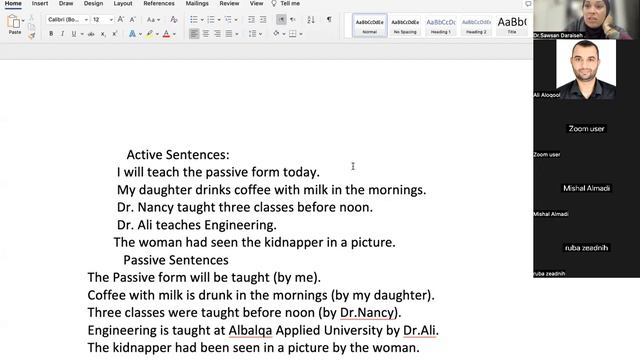The height and width of the screenshot is (360, 640).
Task: Open the Draw tab
Action: pos(66,3)
